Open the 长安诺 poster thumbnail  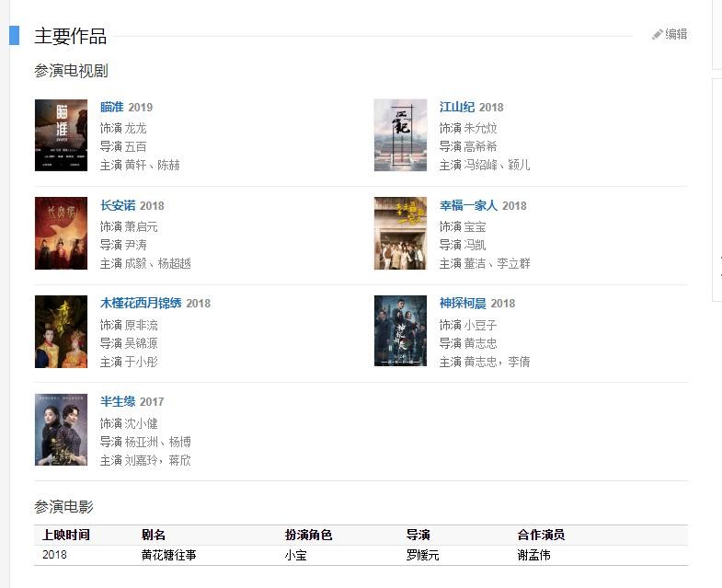[61, 233]
